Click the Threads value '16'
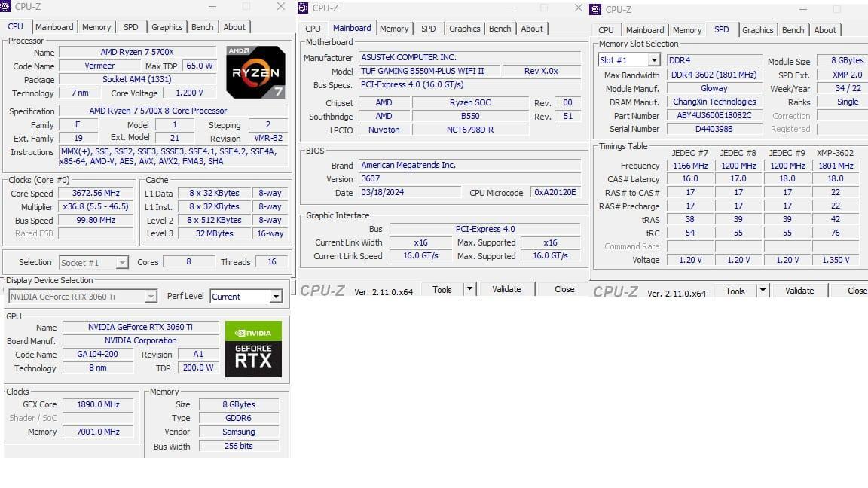 [272, 262]
